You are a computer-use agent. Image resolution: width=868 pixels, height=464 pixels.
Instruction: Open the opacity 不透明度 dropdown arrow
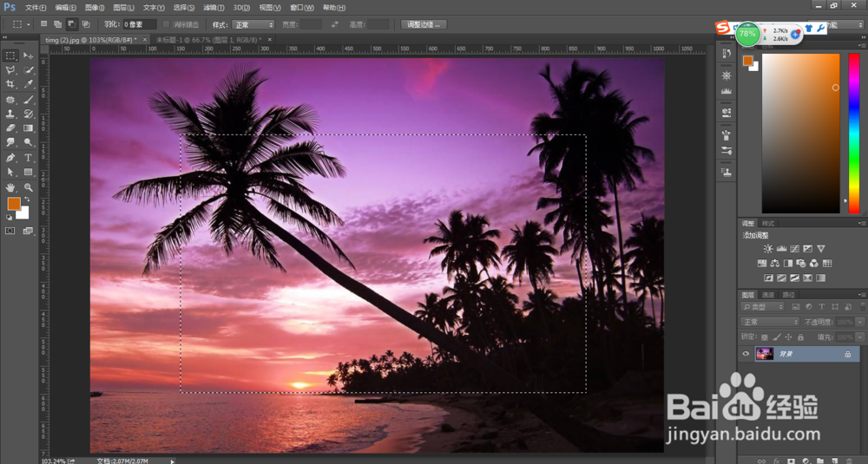point(860,322)
